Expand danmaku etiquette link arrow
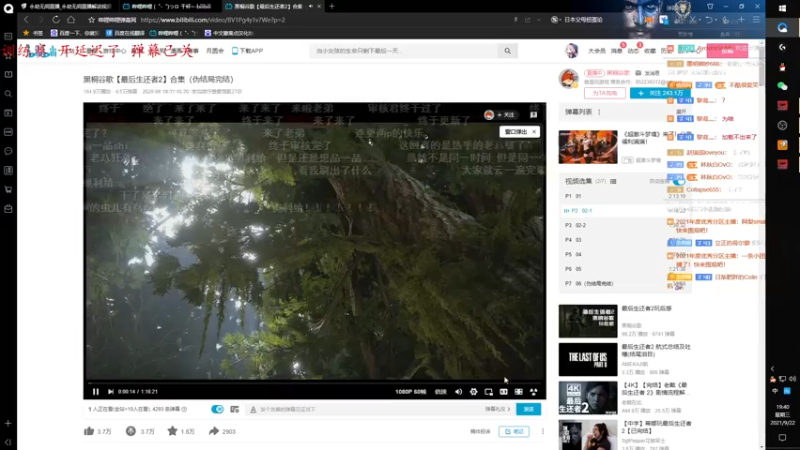Screen dimensions: 800x450 click(497, 409)
